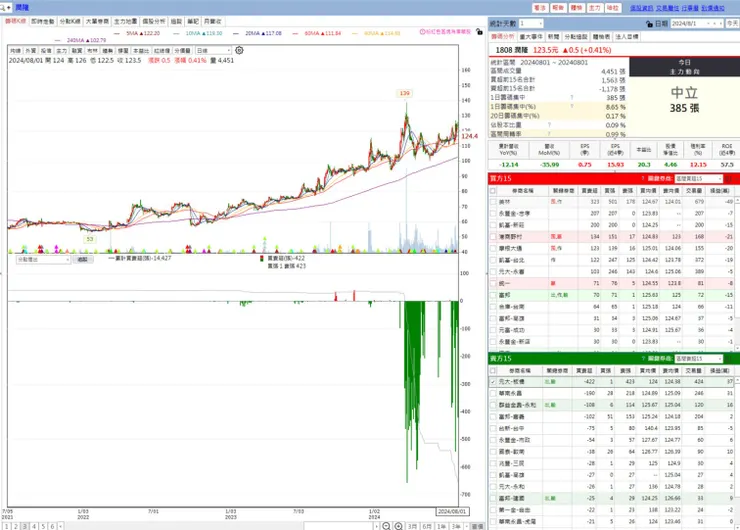Viewport: 740px width, 530px height.
Task: Tick checkbox for 華南永昌 seller row
Action: click(x=493, y=393)
